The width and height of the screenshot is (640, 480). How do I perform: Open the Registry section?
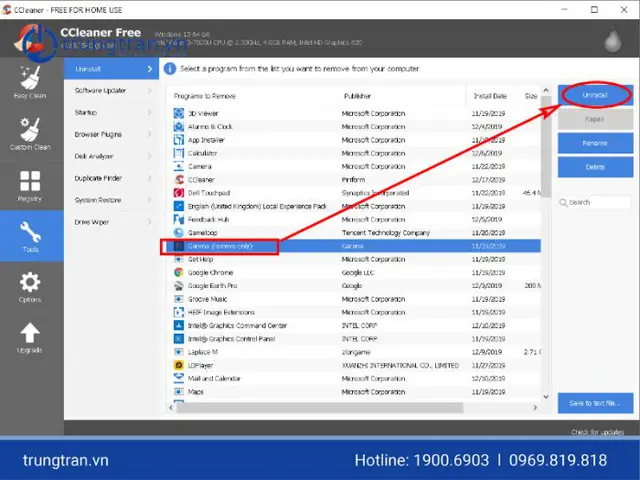pos(30,186)
